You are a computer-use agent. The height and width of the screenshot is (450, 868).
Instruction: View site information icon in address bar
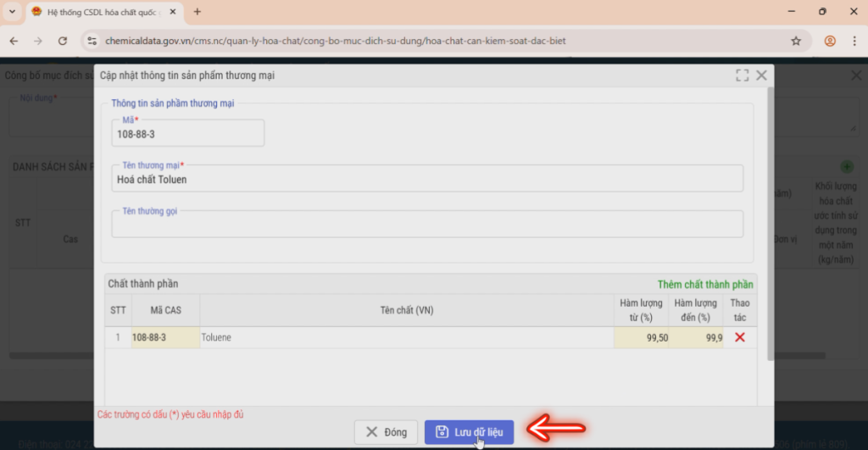pyautogui.click(x=92, y=41)
